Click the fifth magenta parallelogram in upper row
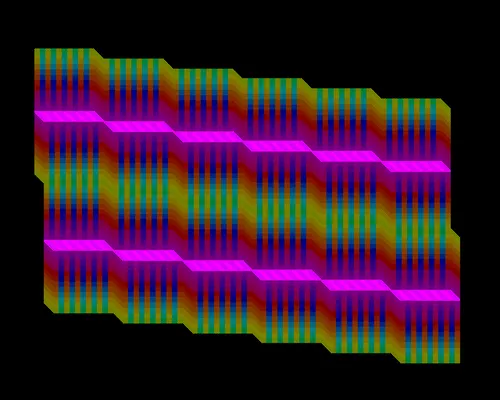This screenshot has width=500, height=400. [x=347, y=156]
